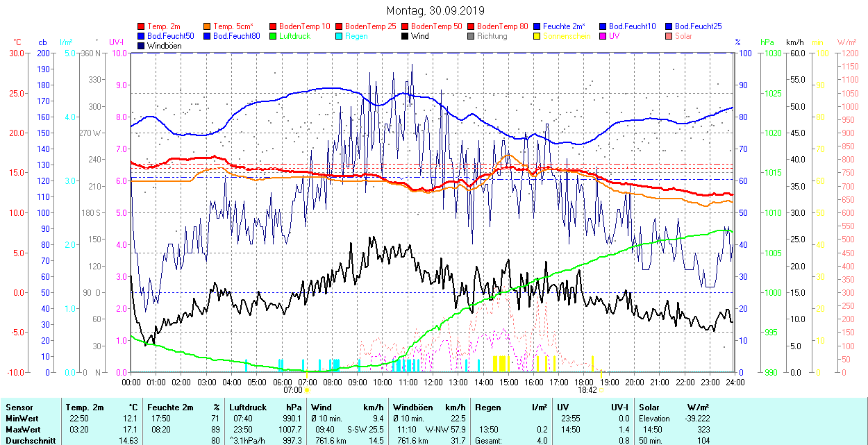Click the black Wind legend swatch
The image size is (868, 445).
(x=406, y=36)
